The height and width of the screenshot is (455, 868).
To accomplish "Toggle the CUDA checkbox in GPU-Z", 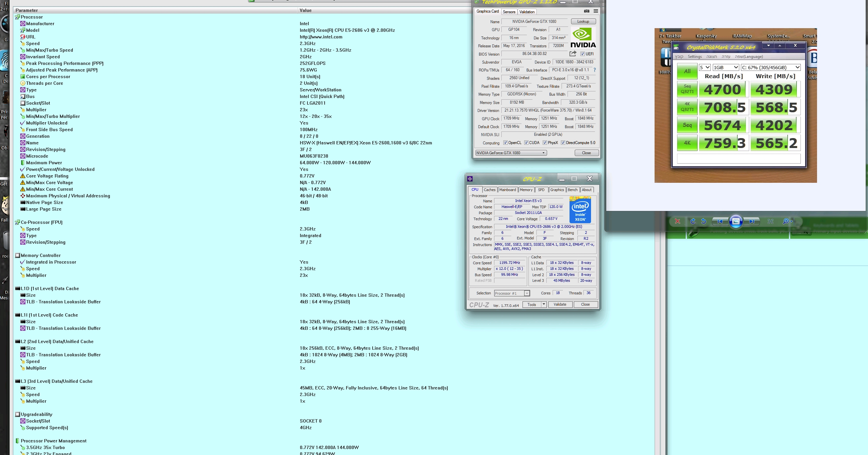I will click(526, 143).
